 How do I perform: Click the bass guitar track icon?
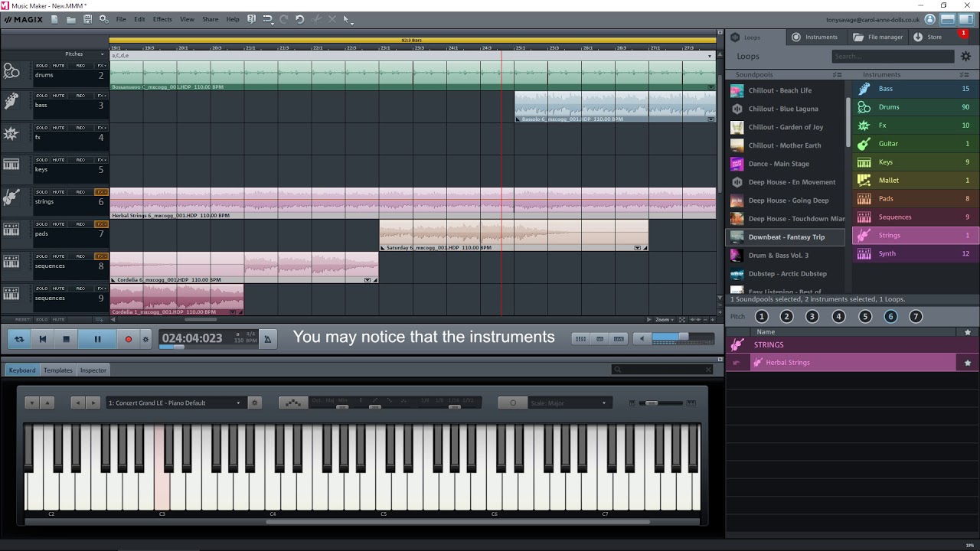click(11, 102)
